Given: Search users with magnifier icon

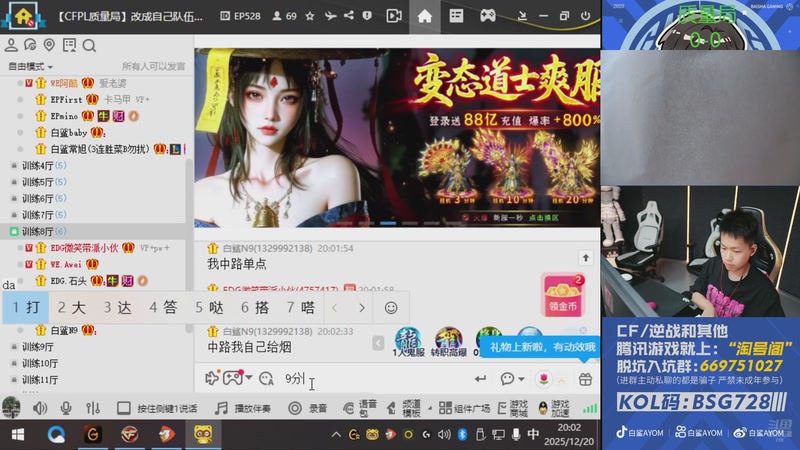Looking at the screenshot, I should coord(89,46).
